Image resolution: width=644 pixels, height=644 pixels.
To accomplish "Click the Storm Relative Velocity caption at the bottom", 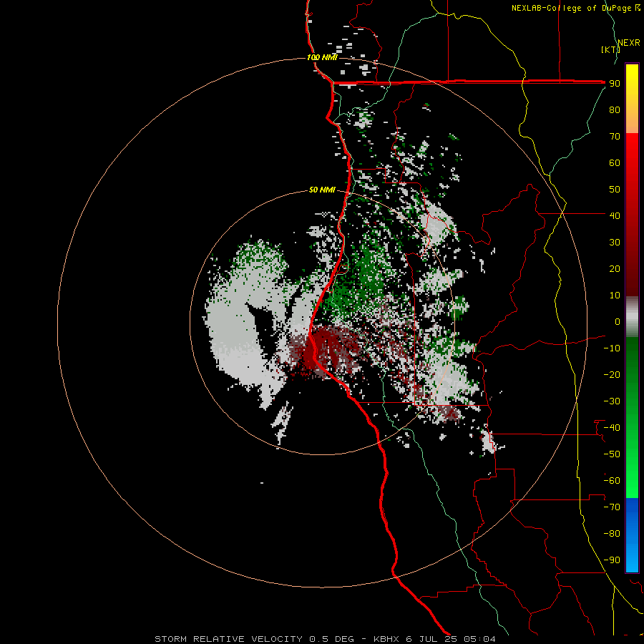I will tap(325, 639).
